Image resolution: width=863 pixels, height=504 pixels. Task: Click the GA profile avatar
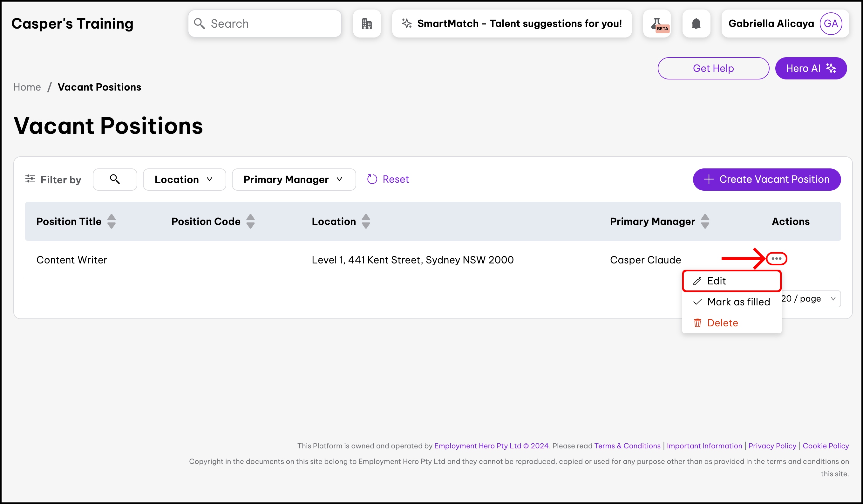(x=831, y=24)
